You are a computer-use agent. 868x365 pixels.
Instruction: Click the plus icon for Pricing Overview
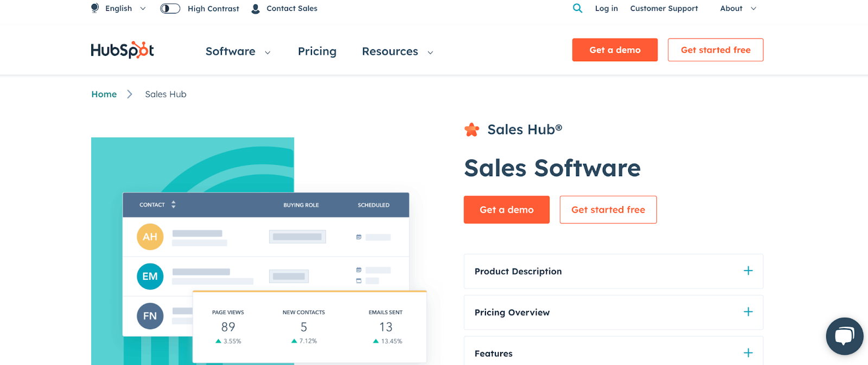748,312
